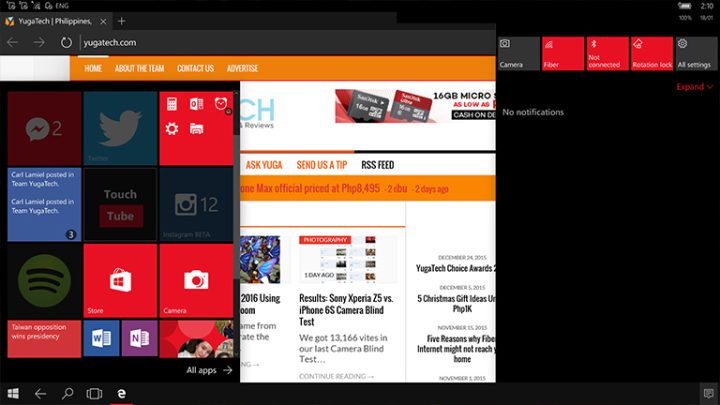
Task: Close the YugaTech browser tab
Action: [103, 21]
